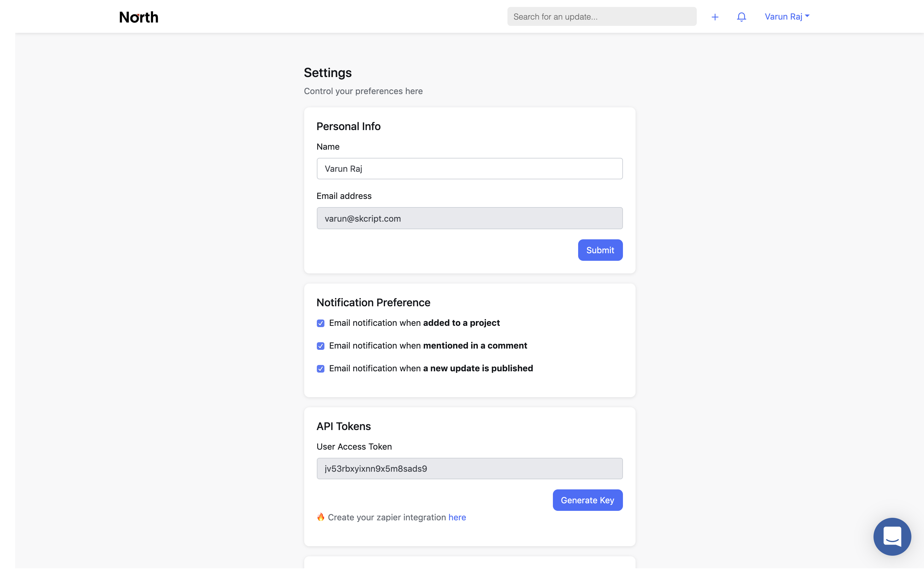924x586 pixels.
Task: Click the Email address field
Action: (470, 218)
